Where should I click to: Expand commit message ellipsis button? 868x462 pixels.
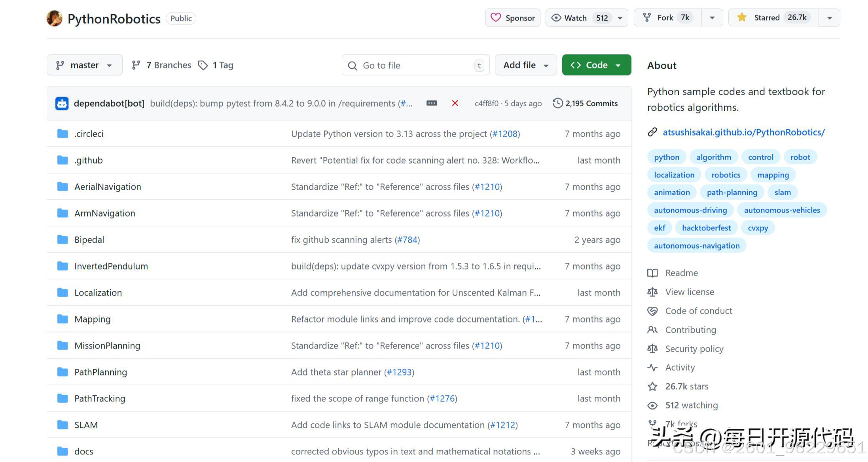click(x=432, y=103)
